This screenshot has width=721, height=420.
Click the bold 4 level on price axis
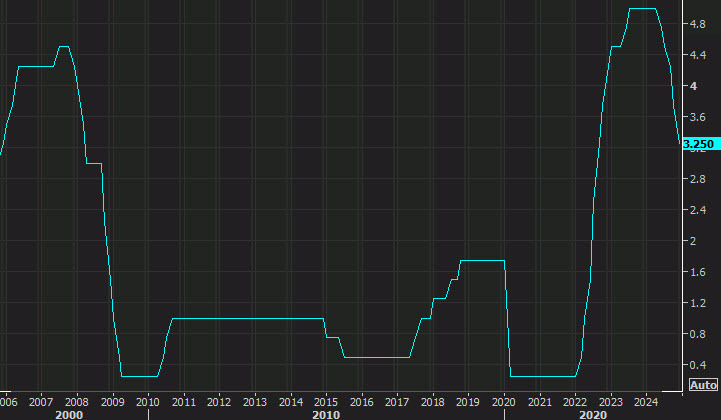[x=687, y=86]
